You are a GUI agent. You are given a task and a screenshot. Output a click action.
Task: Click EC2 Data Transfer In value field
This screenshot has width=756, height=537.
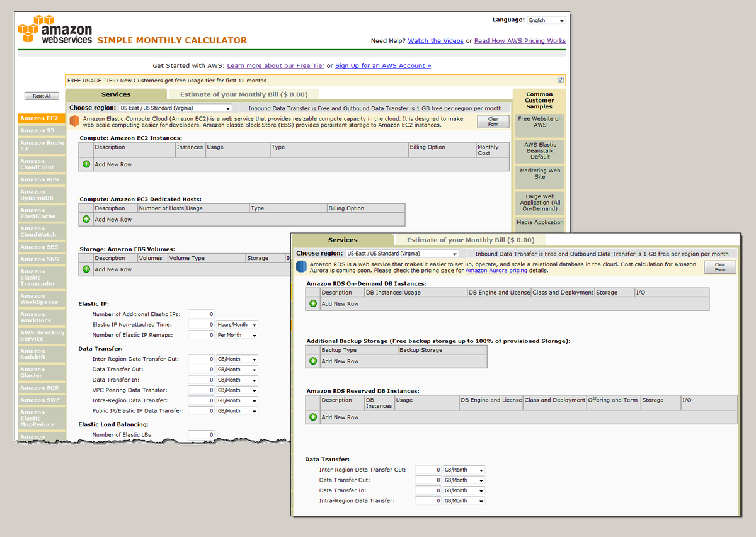point(202,380)
